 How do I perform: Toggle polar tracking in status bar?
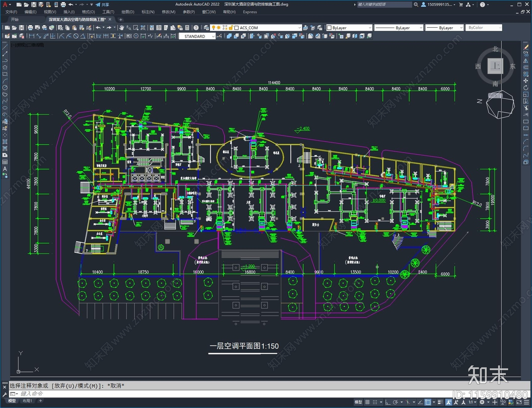pyautogui.click(x=395, y=402)
